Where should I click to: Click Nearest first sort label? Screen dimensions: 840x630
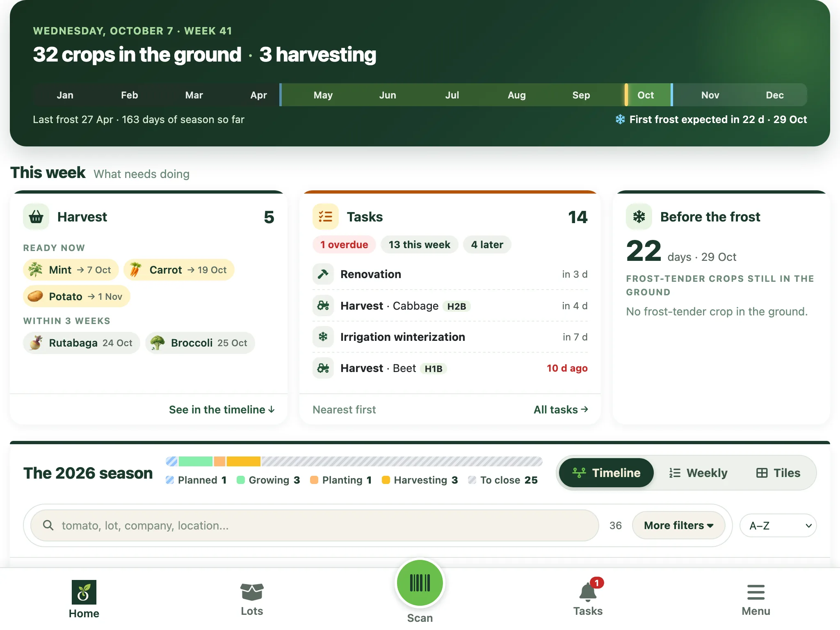click(x=344, y=409)
